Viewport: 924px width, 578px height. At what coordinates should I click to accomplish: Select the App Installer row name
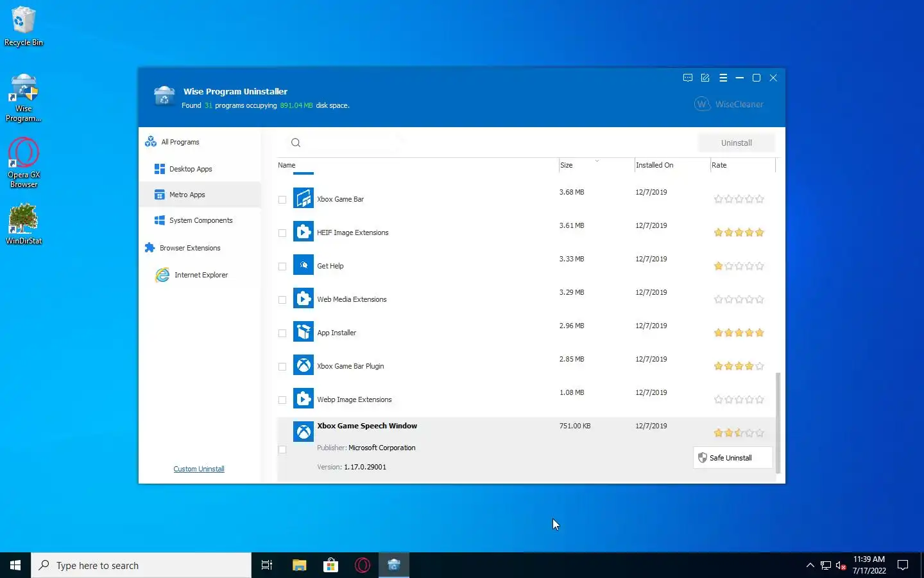[336, 333]
